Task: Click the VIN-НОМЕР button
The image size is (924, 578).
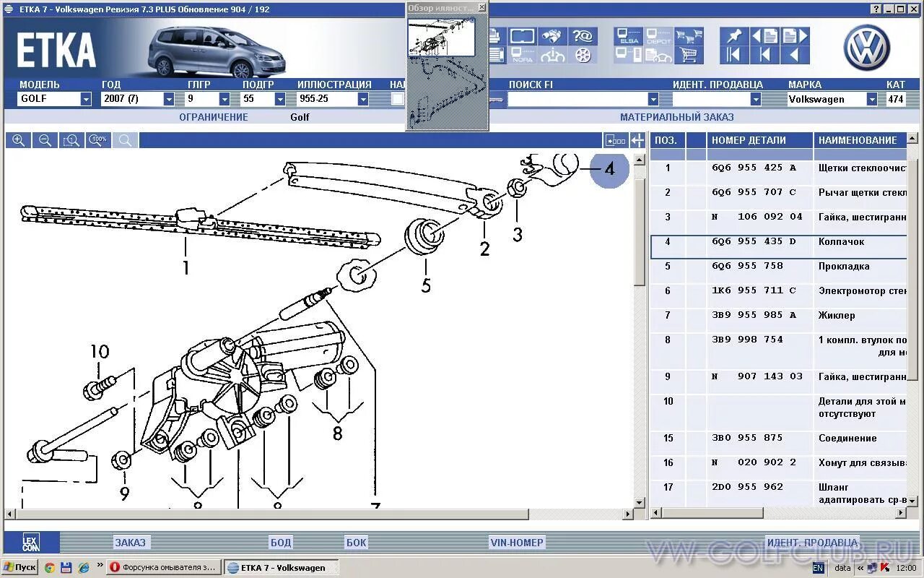Action: click(517, 543)
